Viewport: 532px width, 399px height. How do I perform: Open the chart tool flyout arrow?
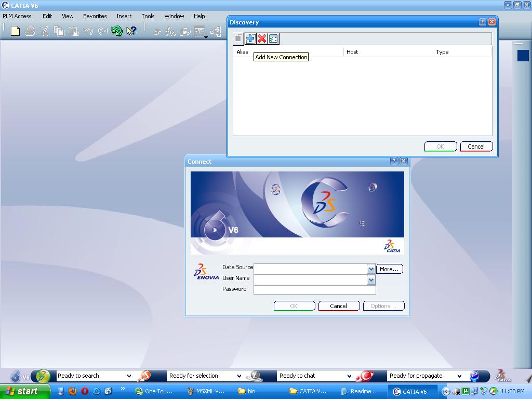pos(206,37)
